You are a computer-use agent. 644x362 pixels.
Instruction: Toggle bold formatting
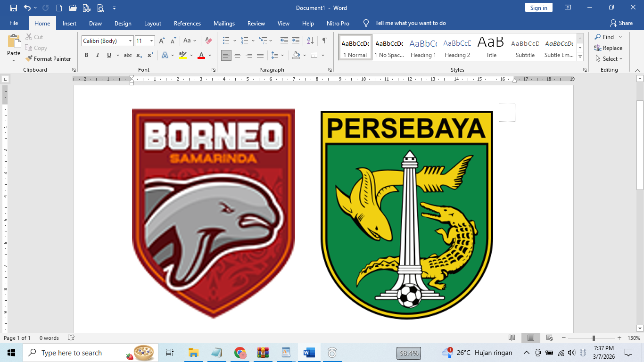coord(86,55)
